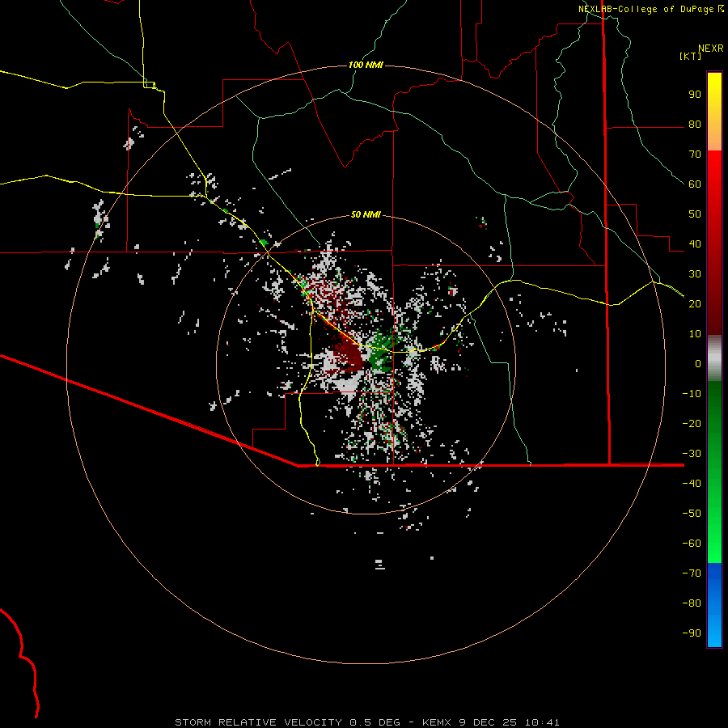728x728 pixels.
Task: Click the gray zero-velocity segment of the color bar
Action: (714, 358)
